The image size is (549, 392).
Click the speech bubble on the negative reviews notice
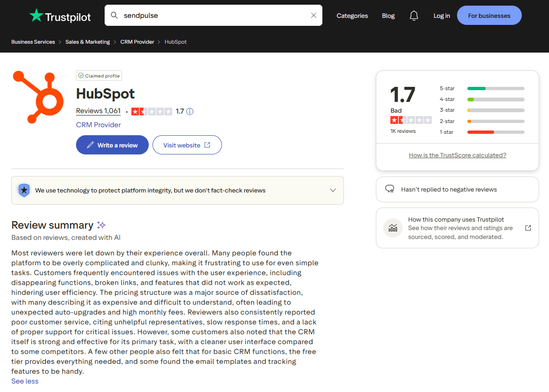[x=389, y=189]
